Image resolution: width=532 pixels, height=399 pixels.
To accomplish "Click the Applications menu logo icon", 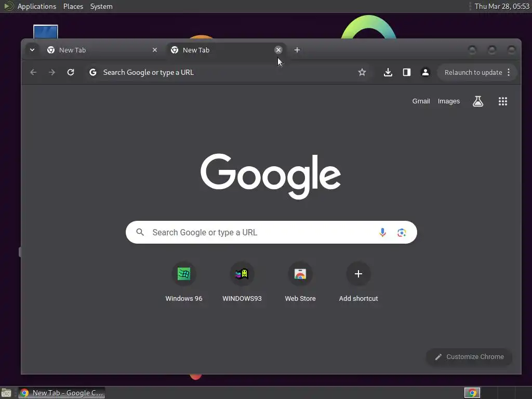I will (8, 6).
